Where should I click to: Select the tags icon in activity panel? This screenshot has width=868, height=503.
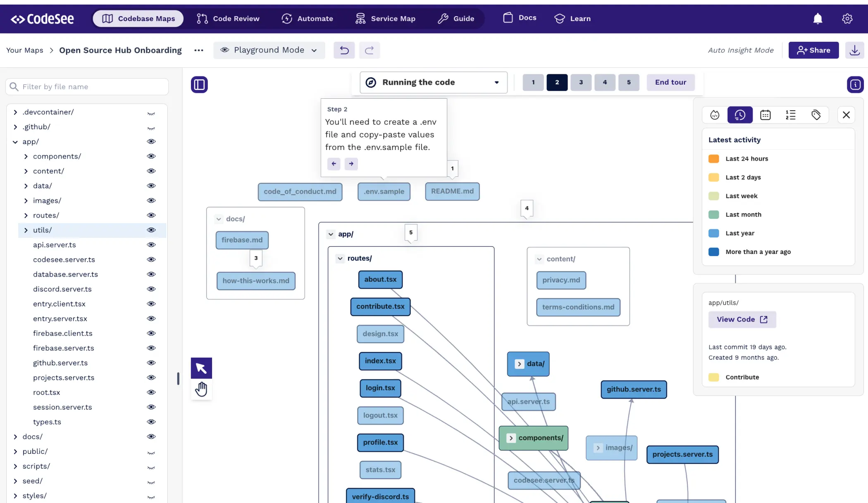tap(816, 115)
